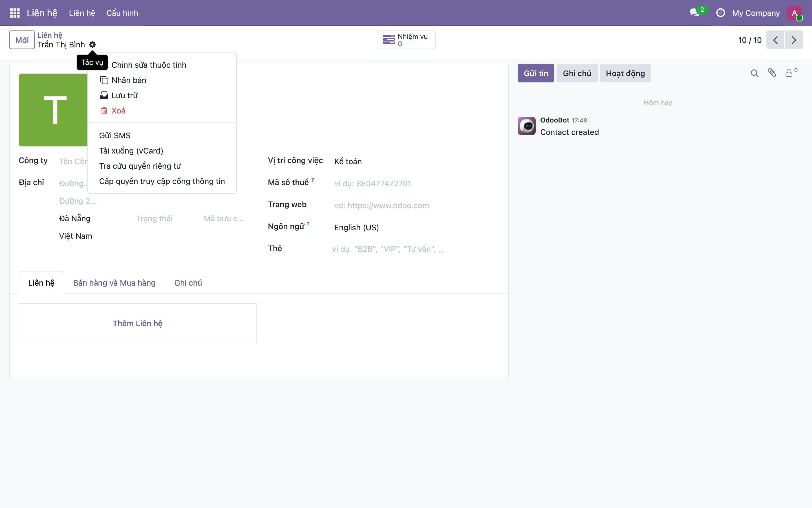The height and width of the screenshot is (508, 812).
Task: Open the Liên hệ top menu item
Action: click(82, 13)
